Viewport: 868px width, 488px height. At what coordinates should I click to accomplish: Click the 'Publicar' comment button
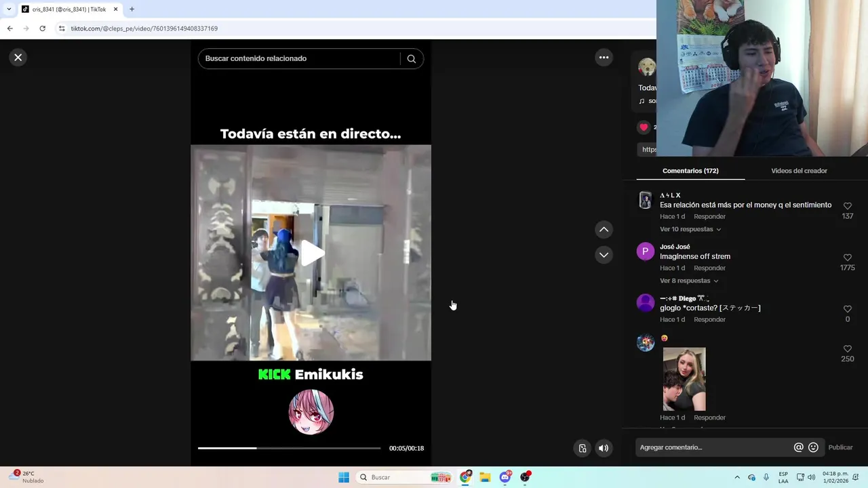tap(840, 447)
